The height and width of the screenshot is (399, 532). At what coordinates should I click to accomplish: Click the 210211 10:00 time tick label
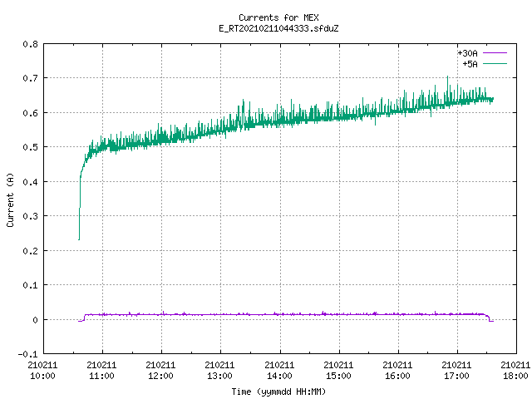[42, 371]
